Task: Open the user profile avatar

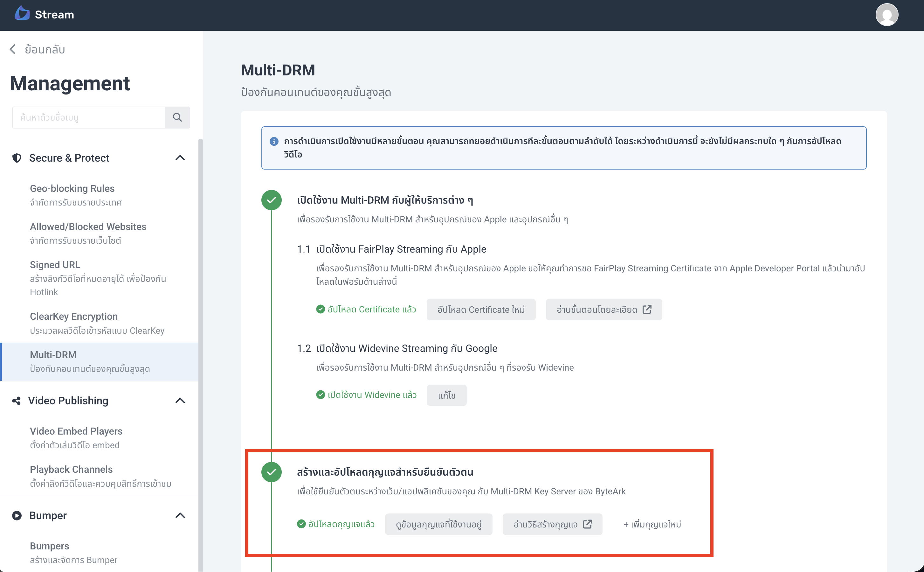Action: 886,15
